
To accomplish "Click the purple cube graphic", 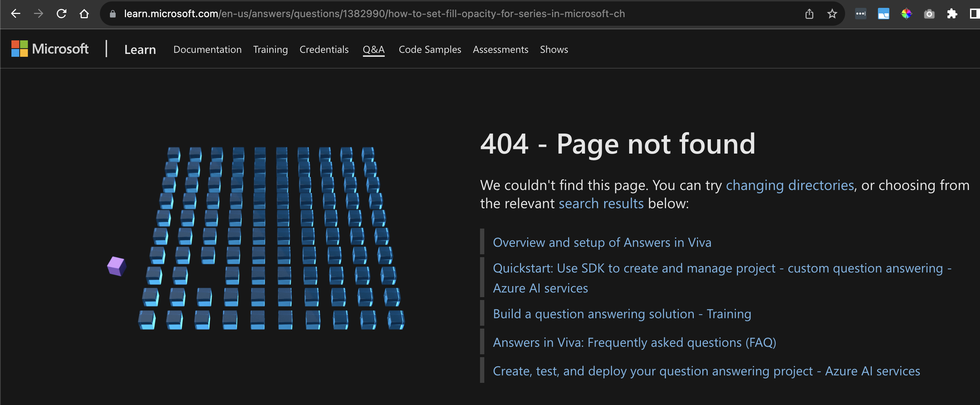I will tap(116, 266).
